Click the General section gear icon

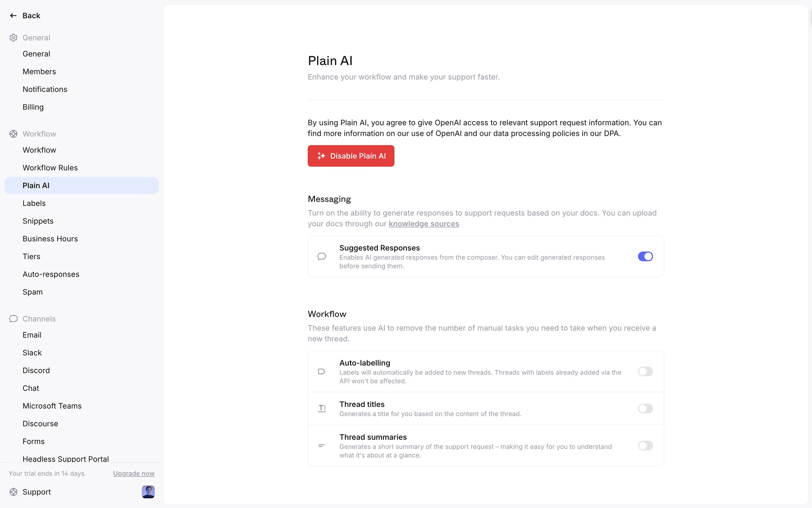point(14,38)
